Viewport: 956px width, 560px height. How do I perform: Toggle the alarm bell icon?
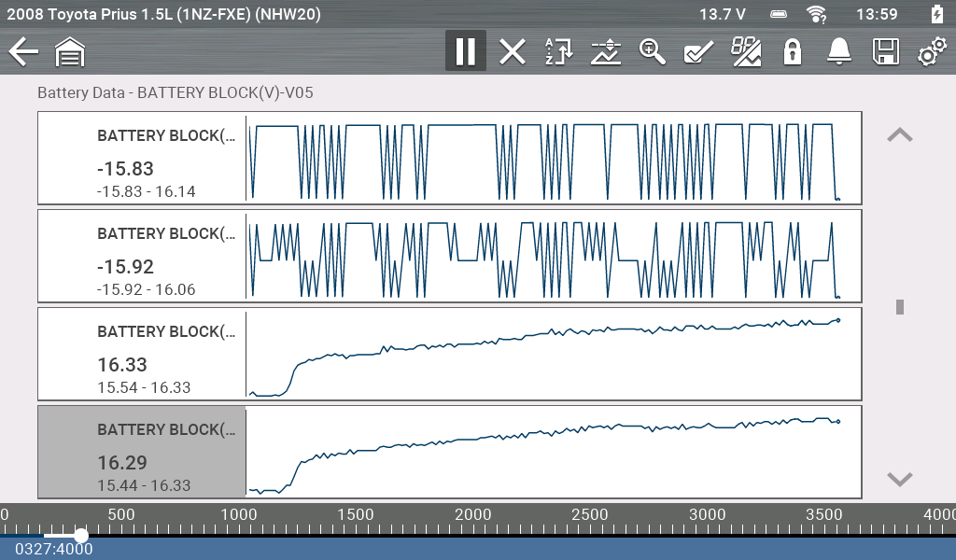pyautogui.click(x=839, y=51)
